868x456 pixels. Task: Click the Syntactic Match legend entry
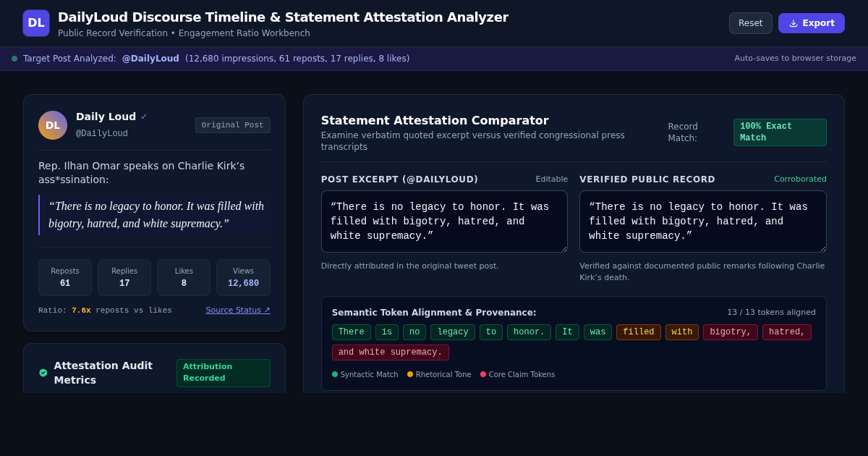365,374
